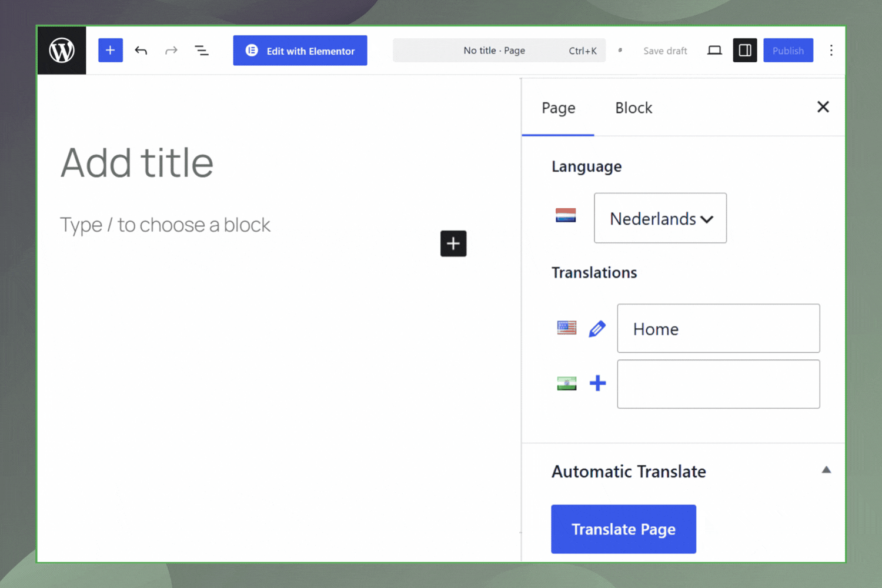Open the block inserter plus toolbar button
Screen dimensions: 882x588
coord(111,51)
